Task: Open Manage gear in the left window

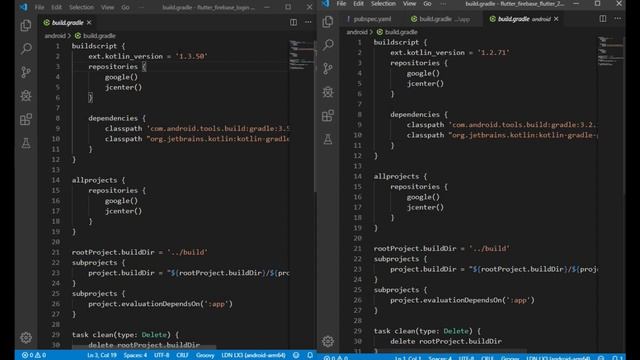Action: tap(26, 338)
